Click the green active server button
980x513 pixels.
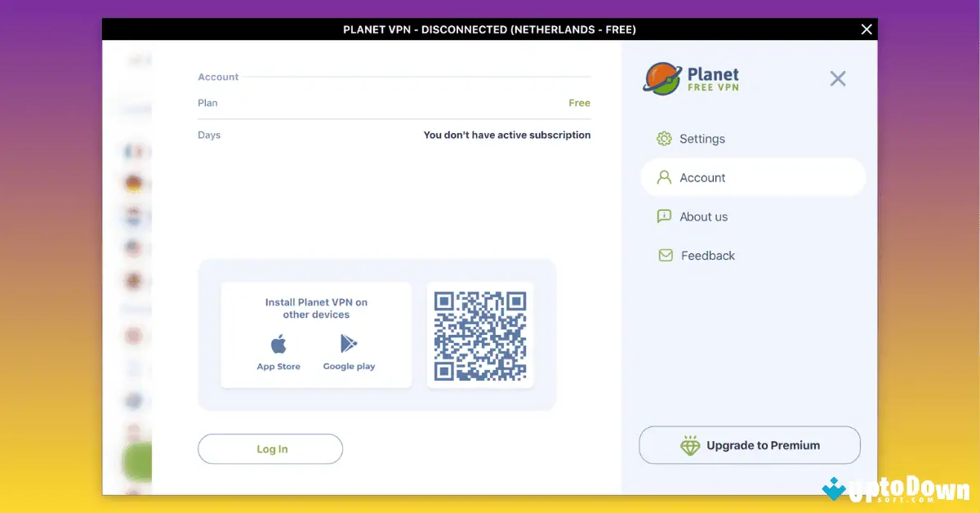136,460
